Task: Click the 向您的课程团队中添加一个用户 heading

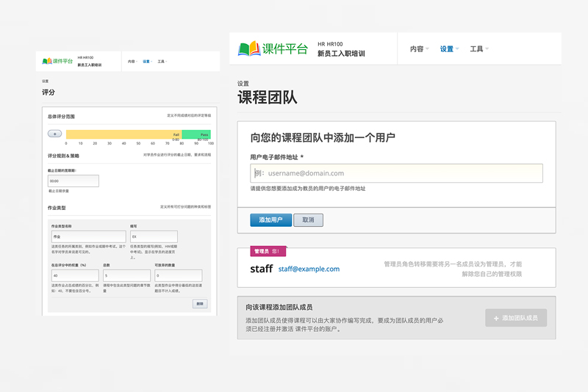Action: coord(323,138)
